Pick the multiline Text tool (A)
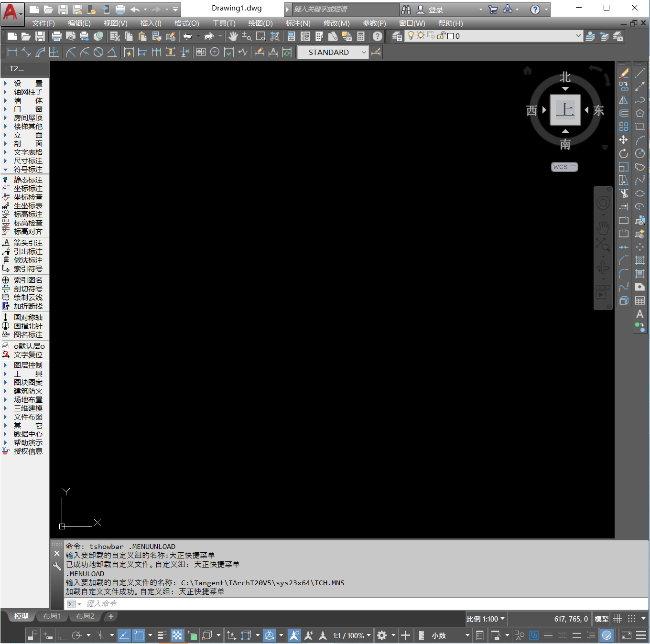The width and height of the screenshot is (650, 644). [640, 314]
